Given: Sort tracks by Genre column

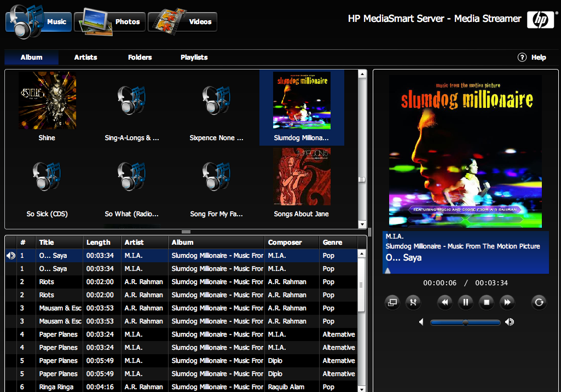Looking at the screenshot, I should pyautogui.click(x=338, y=243).
